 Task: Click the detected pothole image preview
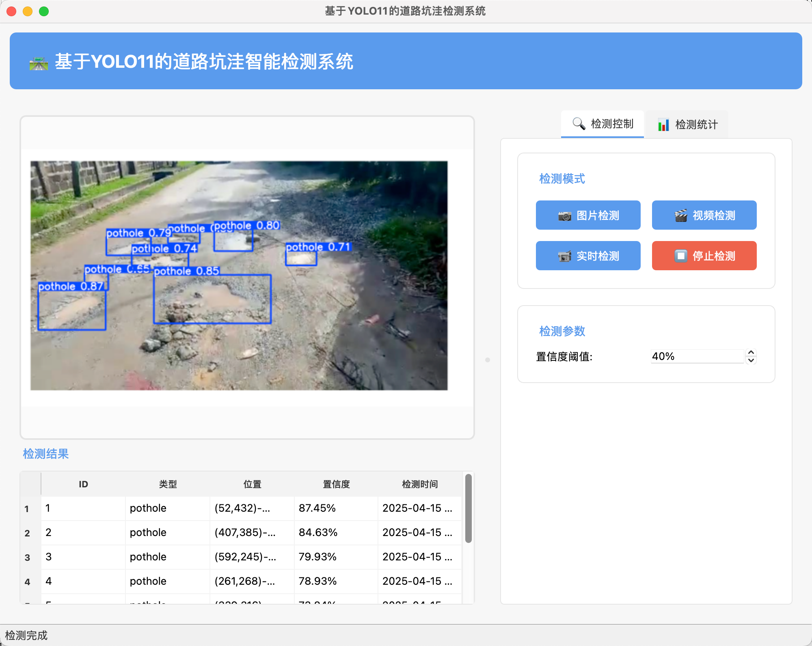[239, 276]
